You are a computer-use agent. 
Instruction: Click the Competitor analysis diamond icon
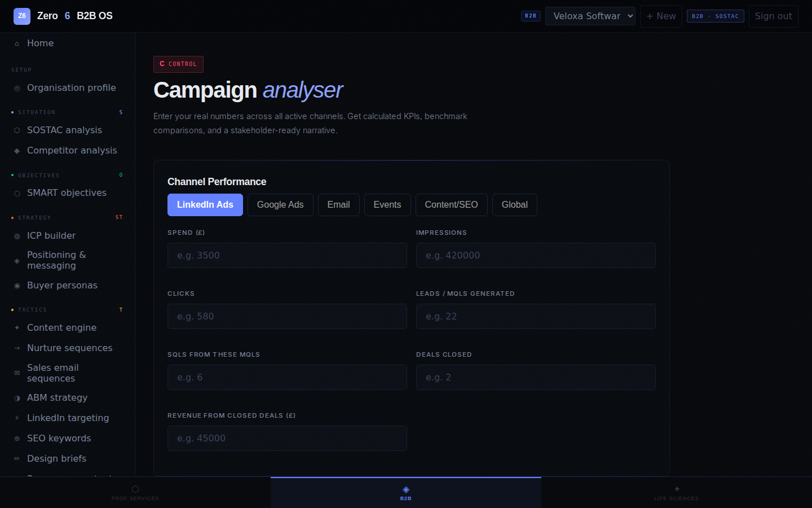pos(17,151)
